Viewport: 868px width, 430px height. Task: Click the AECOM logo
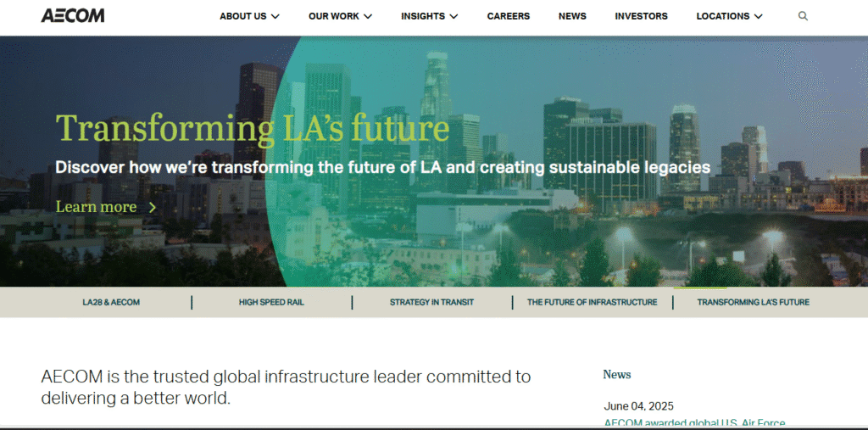click(x=73, y=15)
